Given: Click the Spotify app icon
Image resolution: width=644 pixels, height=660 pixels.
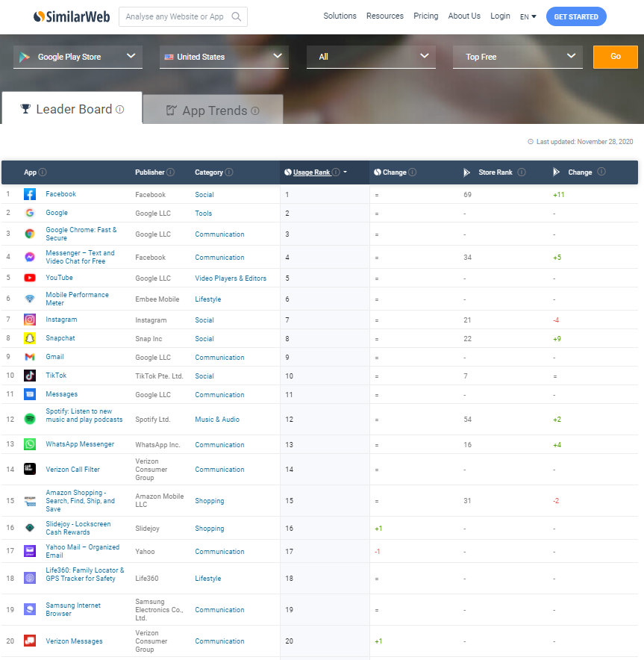Looking at the screenshot, I should click(x=29, y=419).
